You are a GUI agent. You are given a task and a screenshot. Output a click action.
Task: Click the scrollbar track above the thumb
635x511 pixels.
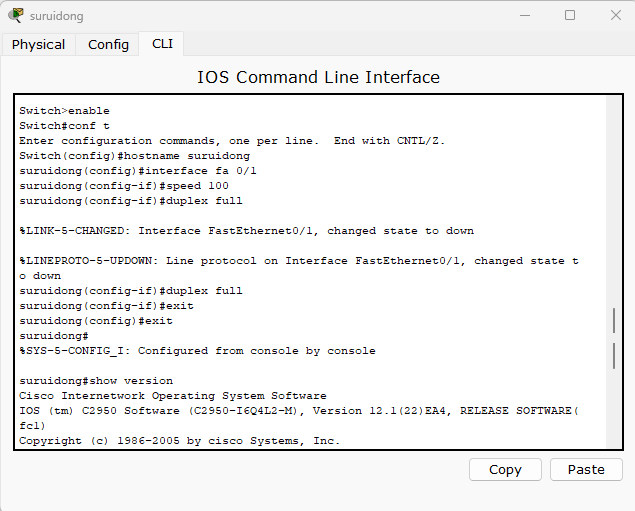click(x=614, y=202)
